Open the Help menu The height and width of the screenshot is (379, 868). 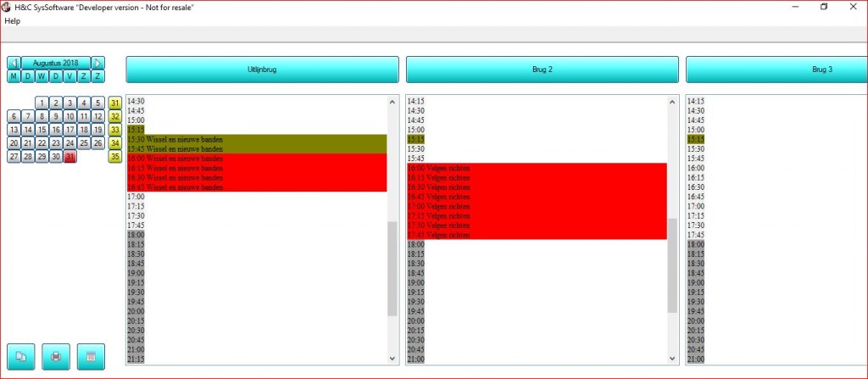[12, 20]
